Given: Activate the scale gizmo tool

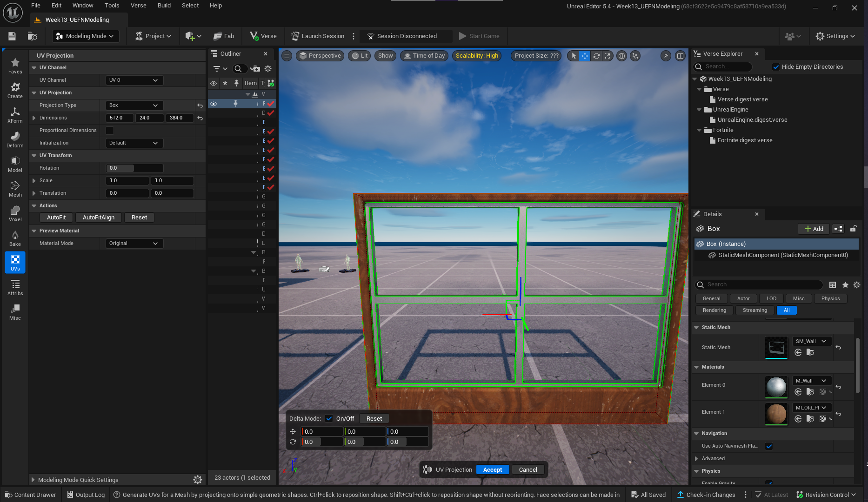Looking at the screenshot, I should pos(608,56).
